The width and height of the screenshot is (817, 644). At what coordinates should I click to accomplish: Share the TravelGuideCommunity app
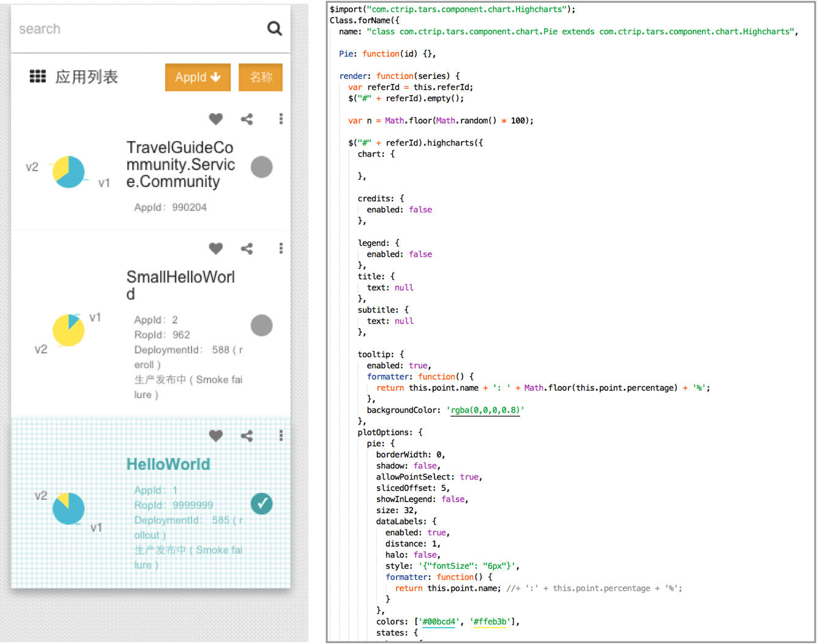247,119
